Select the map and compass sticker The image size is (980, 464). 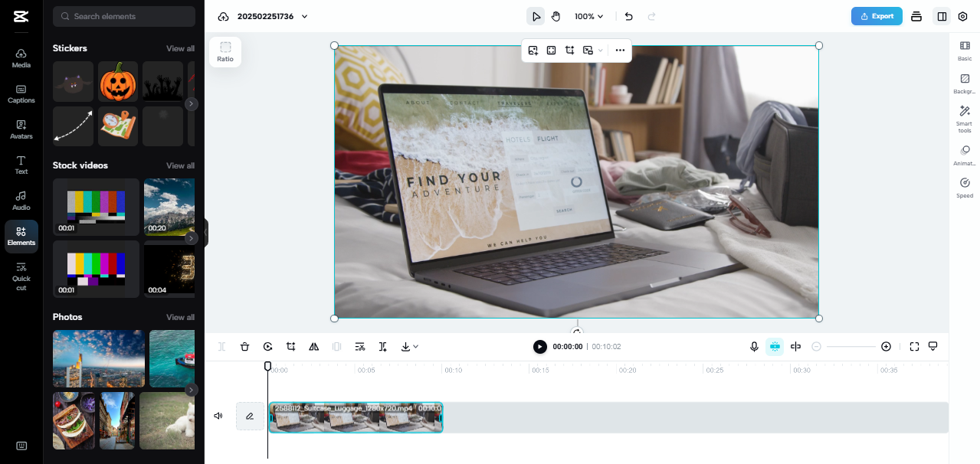118,126
